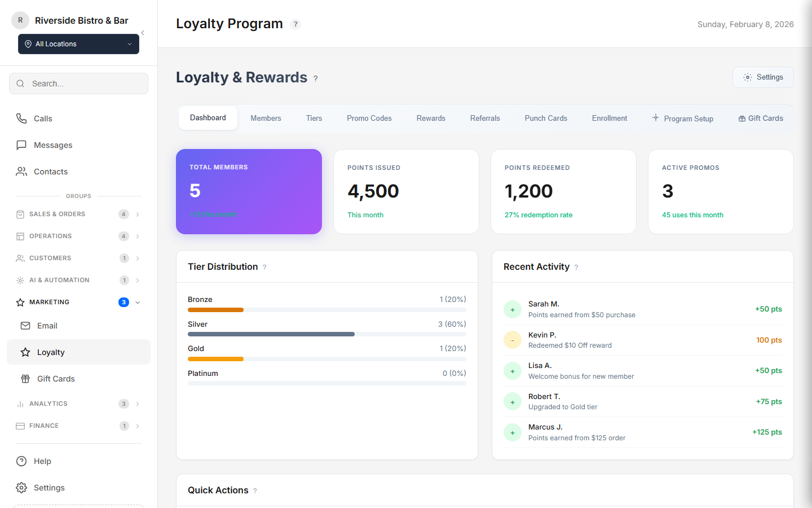Image resolution: width=812 pixels, height=508 pixels.
Task: Expand the Sales & Orders group
Action: [137, 214]
